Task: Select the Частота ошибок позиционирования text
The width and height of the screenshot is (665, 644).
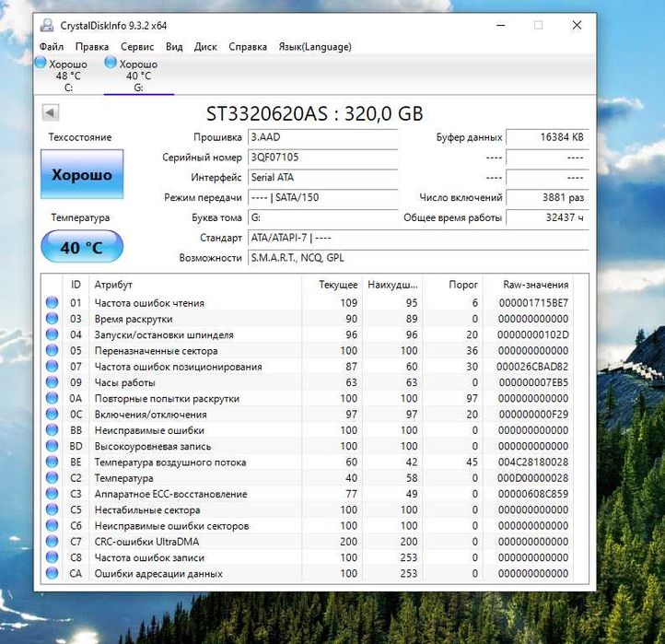Action: [x=178, y=367]
